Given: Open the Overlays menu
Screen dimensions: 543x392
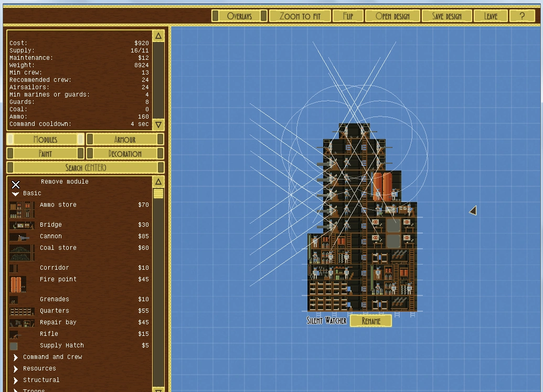Looking at the screenshot, I should (239, 16).
